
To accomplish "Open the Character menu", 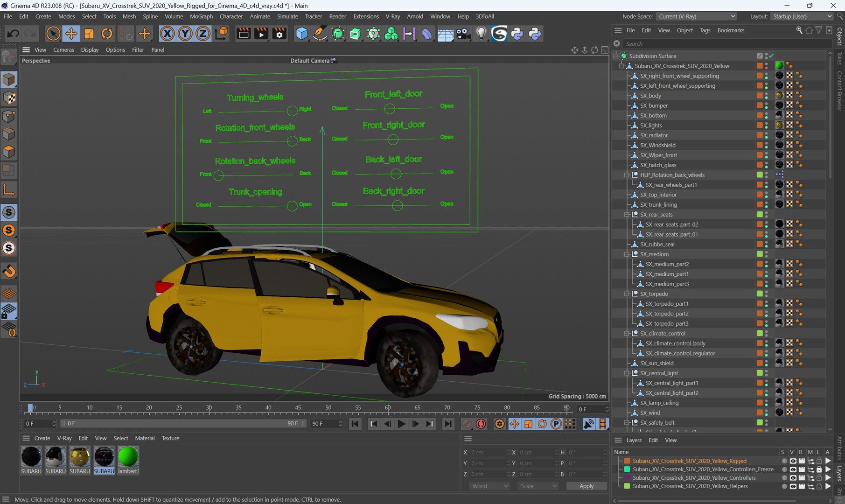I will tap(231, 16).
